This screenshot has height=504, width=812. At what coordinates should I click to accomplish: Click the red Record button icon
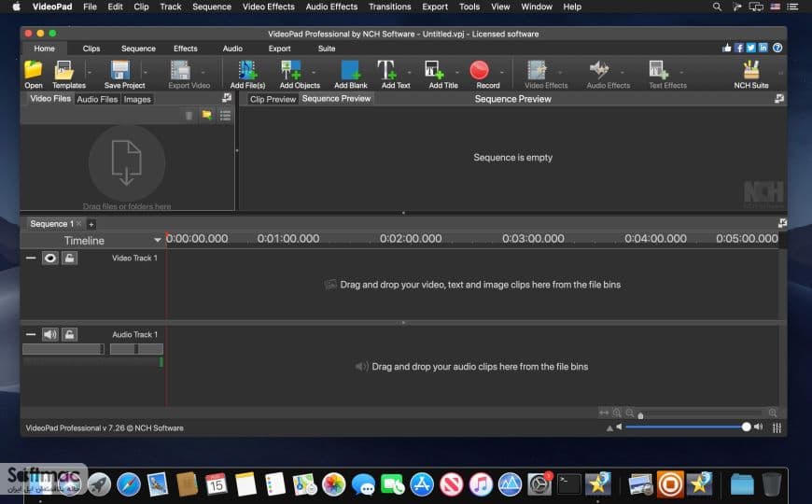click(479, 70)
